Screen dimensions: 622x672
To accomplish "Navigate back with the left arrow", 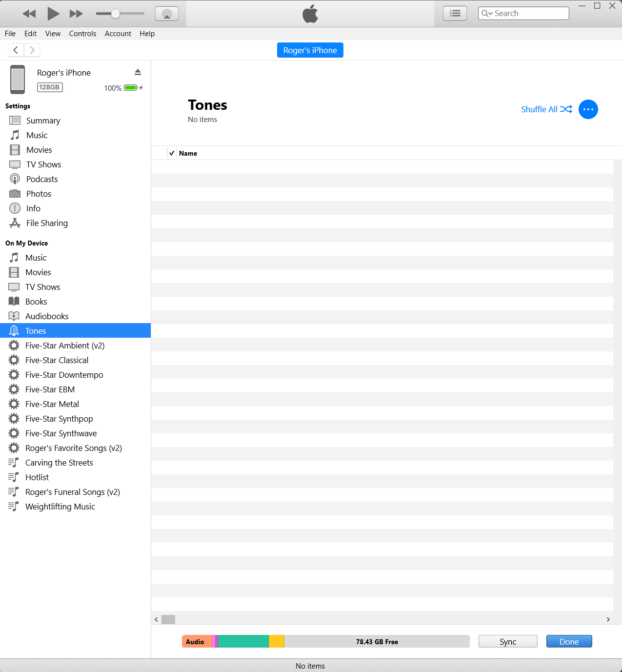I will point(16,50).
